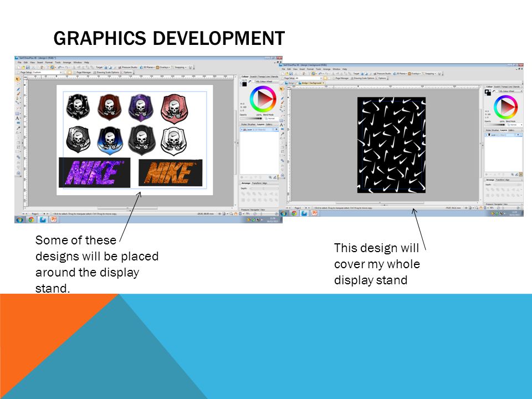Open Swatch tab in left DrawPlus window

pos(253,76)
